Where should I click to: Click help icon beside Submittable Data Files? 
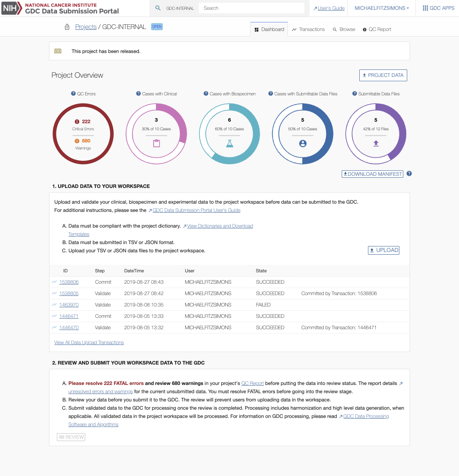(355, 94)
